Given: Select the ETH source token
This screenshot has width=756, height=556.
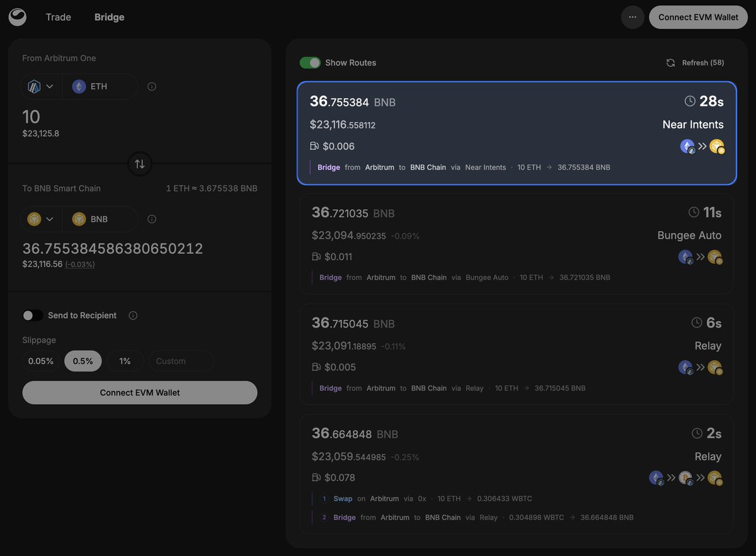Looking at the screenshot, I should [100, 86].
